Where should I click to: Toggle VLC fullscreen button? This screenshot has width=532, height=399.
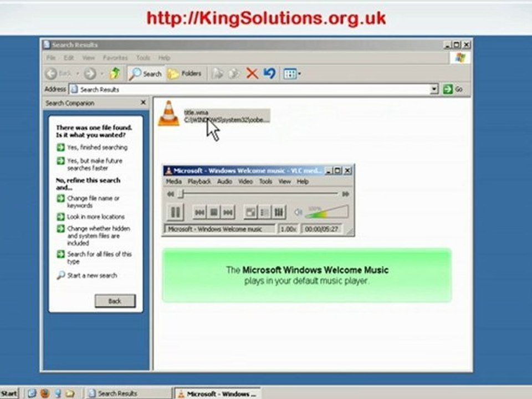pyautogui.click(x=250, y=212)
